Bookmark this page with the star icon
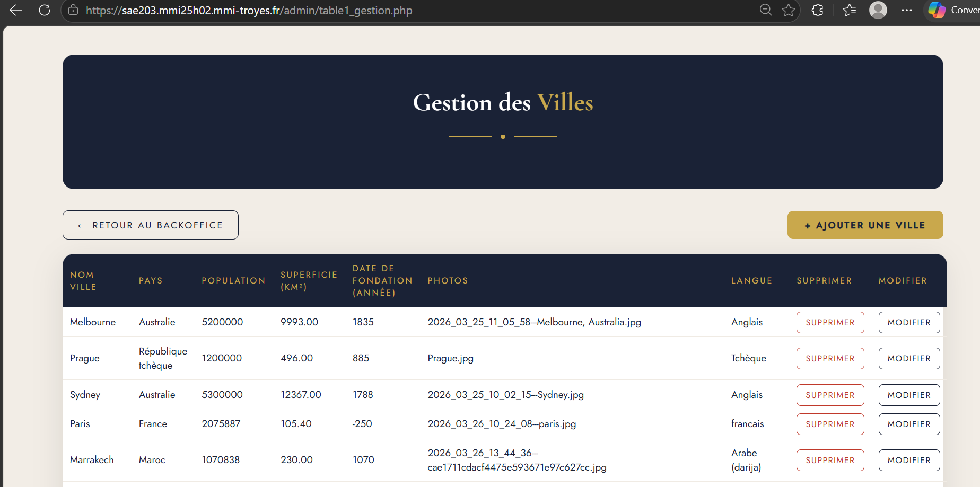 coord(789,10)
